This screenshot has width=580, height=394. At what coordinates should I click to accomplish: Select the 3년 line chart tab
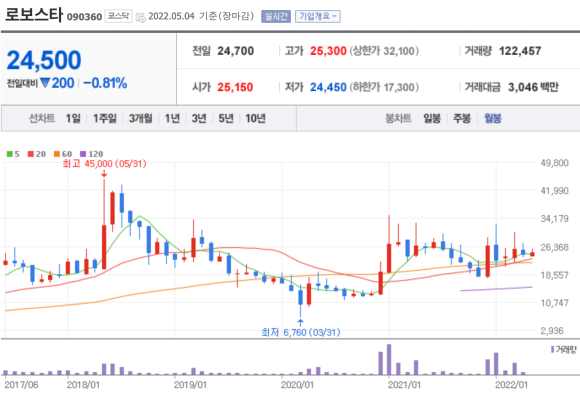pyautogui.click(x=199, y=118)
